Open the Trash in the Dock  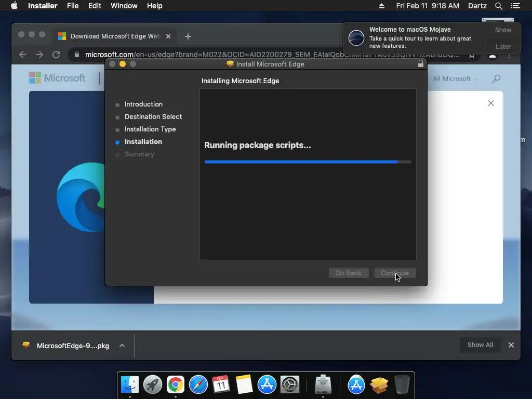[x=402, y=385]
